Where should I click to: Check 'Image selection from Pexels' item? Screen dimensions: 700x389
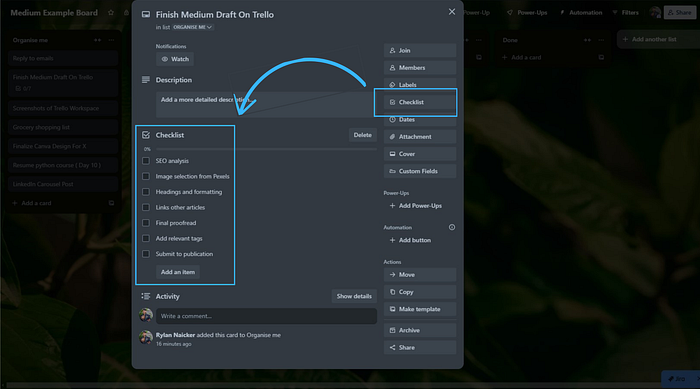click(146, 176)
